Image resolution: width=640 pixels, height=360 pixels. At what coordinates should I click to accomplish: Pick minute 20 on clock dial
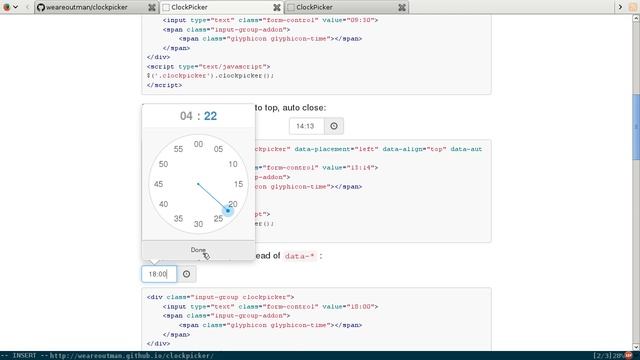tap(233, 204)
